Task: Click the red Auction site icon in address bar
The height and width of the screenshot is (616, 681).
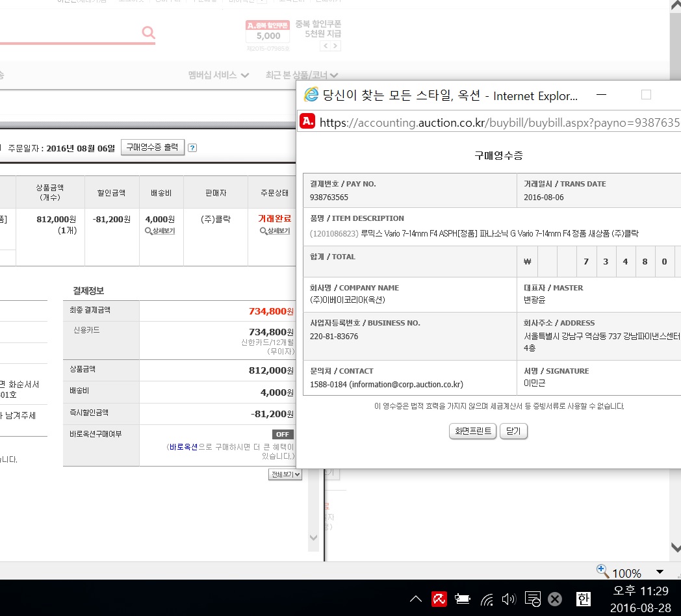Action: click(x=307, y=122)
